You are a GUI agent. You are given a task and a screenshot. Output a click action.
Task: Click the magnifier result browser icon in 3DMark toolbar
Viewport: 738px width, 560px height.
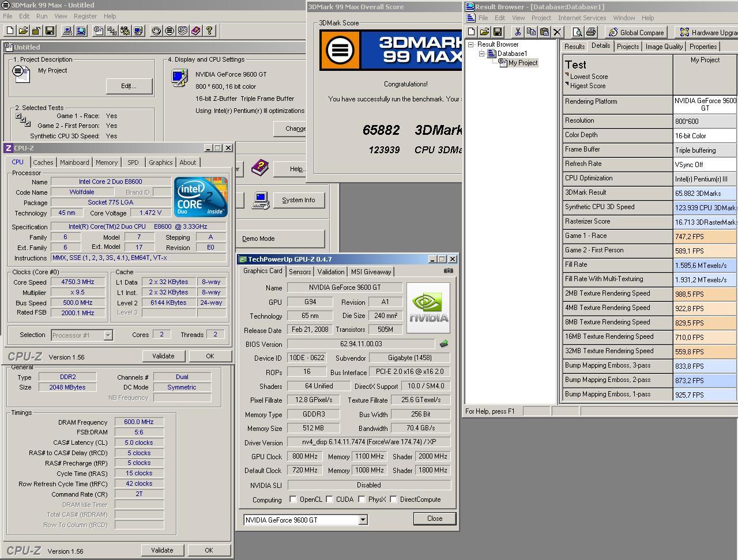click(81, 31)
